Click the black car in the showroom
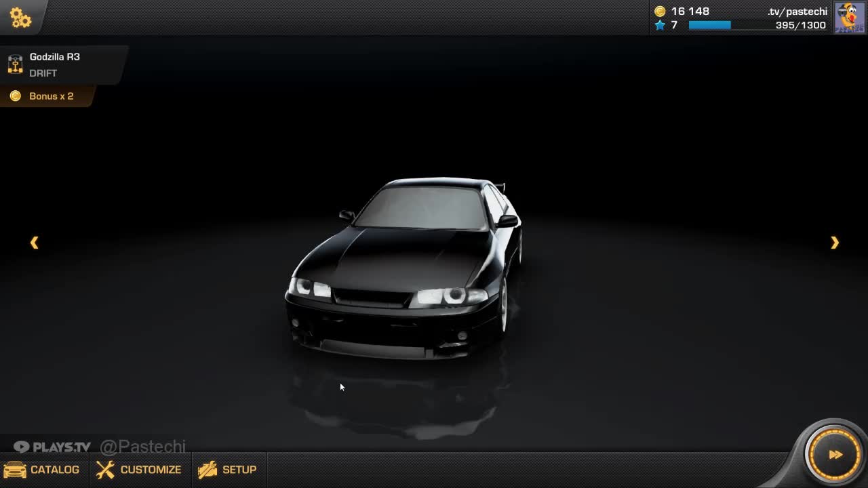Screen dimensions: 868x488 [x=404, y=268]
